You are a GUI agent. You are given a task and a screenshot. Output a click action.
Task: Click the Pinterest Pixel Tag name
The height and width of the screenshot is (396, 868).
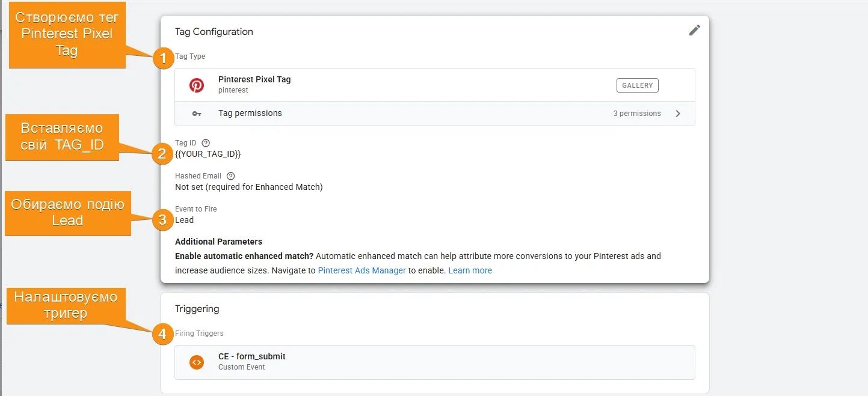[x=254, y=79]
